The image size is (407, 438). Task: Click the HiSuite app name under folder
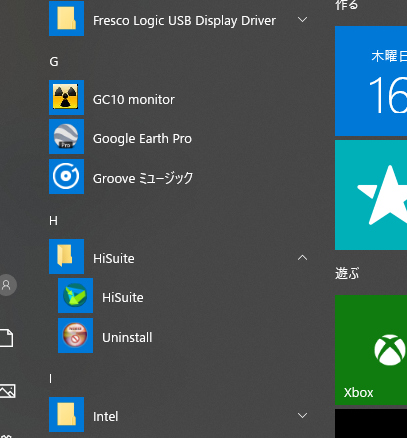(x=123, y=298)
